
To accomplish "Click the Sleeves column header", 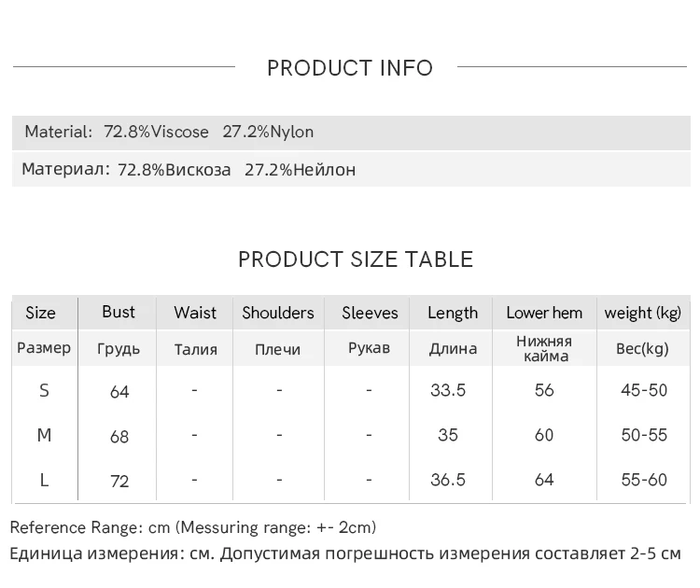I will point(370,313).
